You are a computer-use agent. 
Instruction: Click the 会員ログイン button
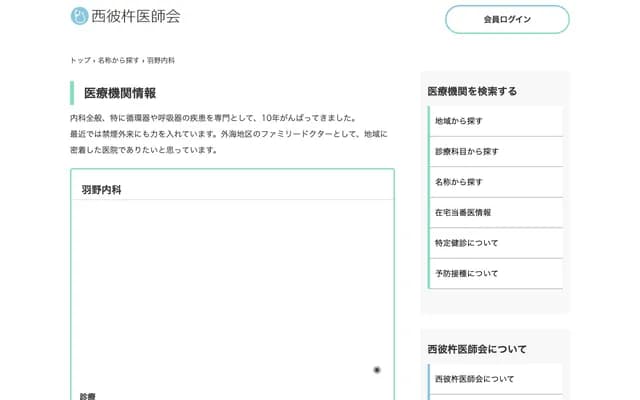pos(507,19)
